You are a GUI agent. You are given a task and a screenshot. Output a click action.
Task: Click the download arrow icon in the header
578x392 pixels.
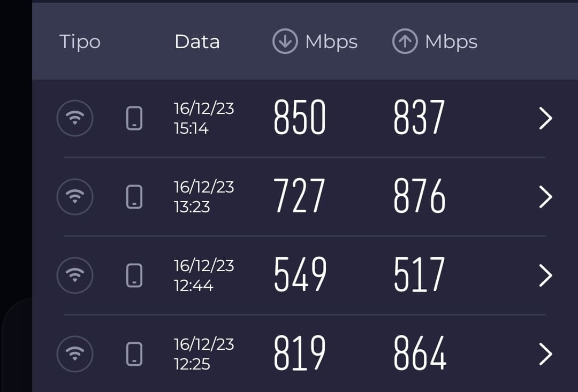pos(285,41)
